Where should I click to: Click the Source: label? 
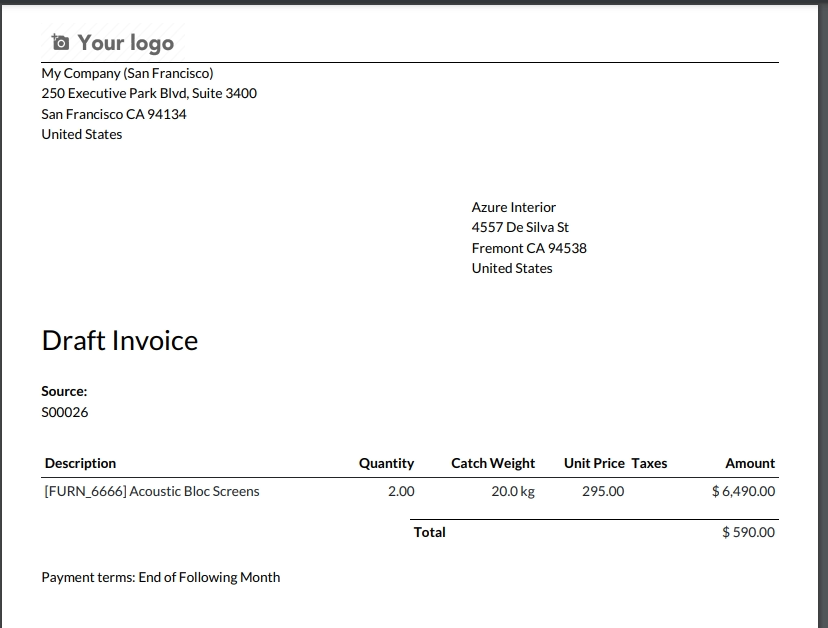(x=64, y=391)
